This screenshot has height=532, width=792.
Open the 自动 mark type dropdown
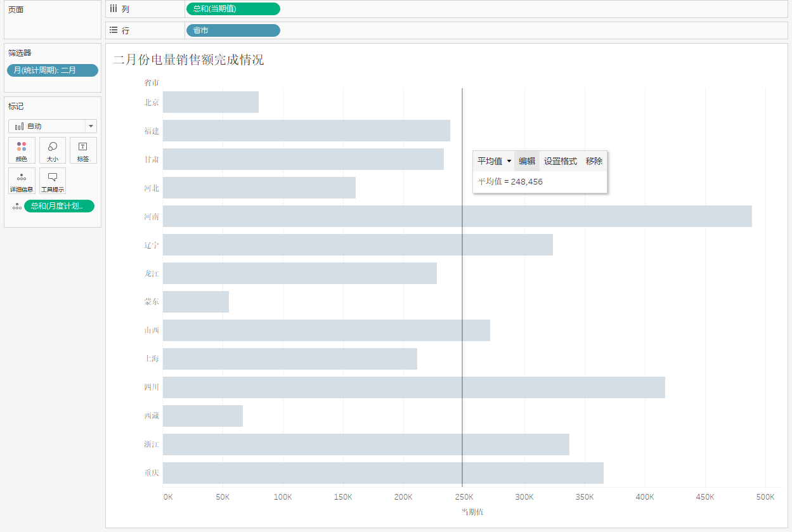pos(53,126)
